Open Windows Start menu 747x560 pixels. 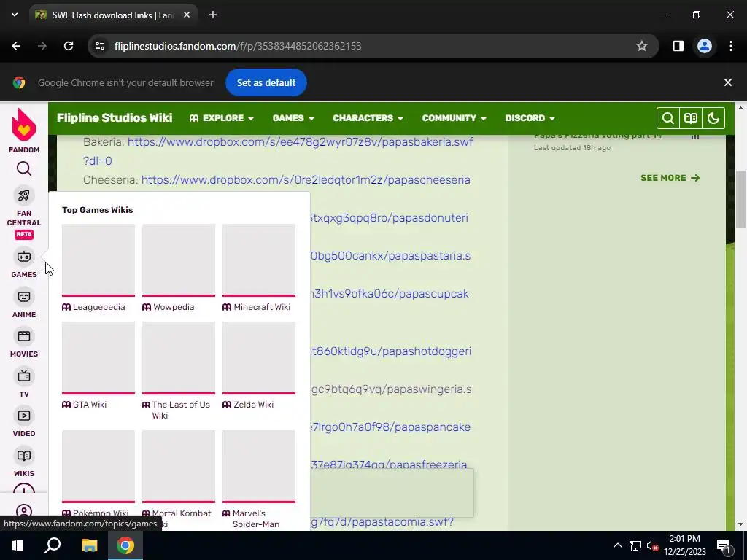(x=18, y=545)
